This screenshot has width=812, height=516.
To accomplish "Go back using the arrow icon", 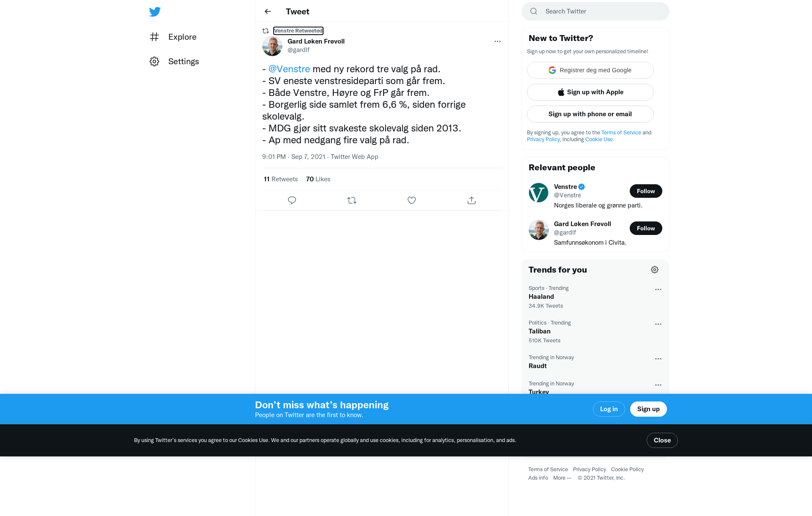I will tap(268, 11).
